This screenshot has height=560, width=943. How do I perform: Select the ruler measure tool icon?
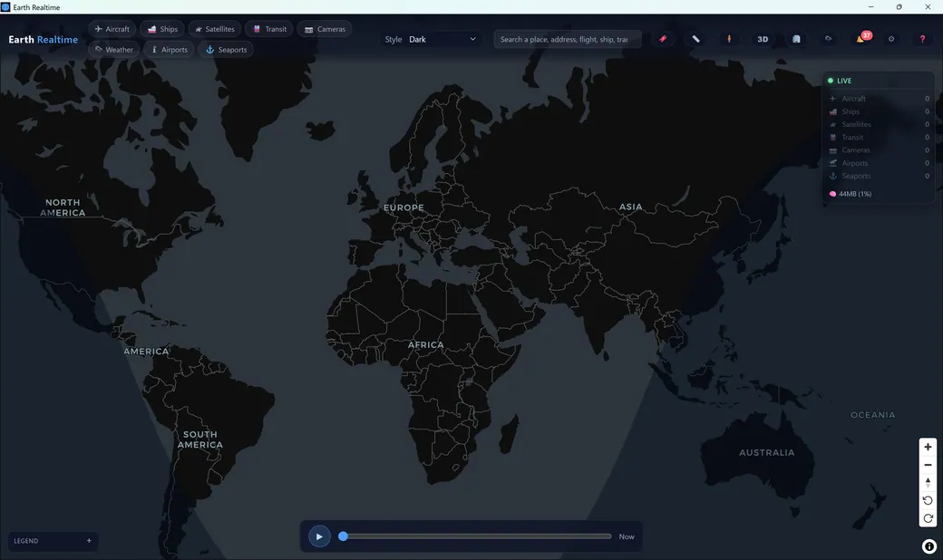695,39
